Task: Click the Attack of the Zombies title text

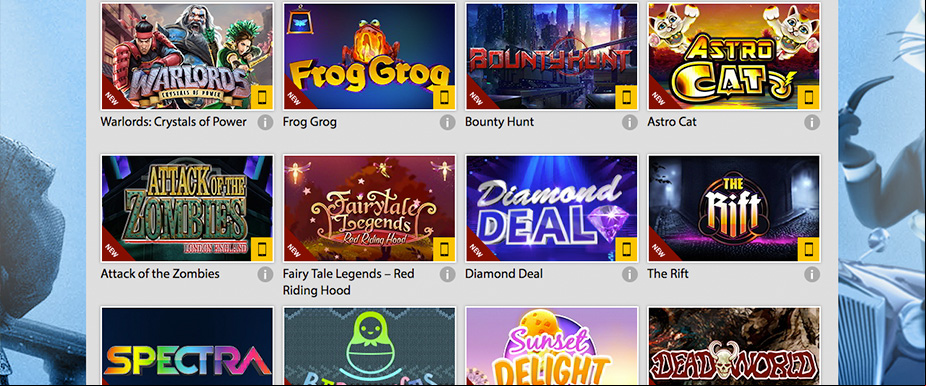Action: tap(160, 274)
